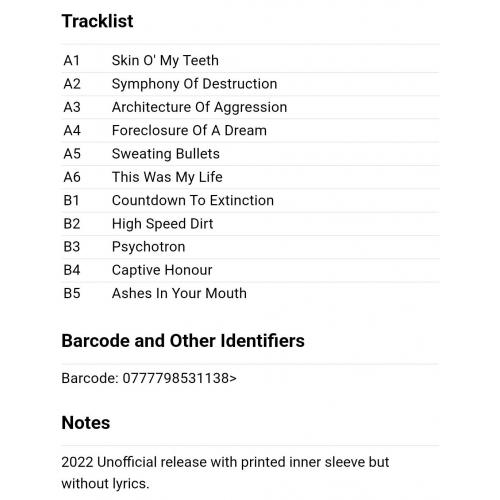This screenshot has height=500, width=500.
Task: Open Captive Honour track
Action: (x=162, y=270)
